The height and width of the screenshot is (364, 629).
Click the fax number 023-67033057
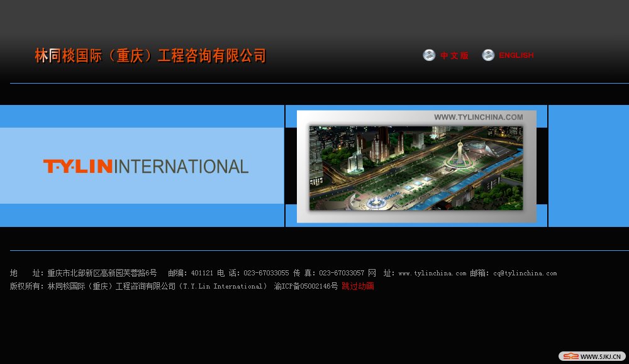point(342,273)
